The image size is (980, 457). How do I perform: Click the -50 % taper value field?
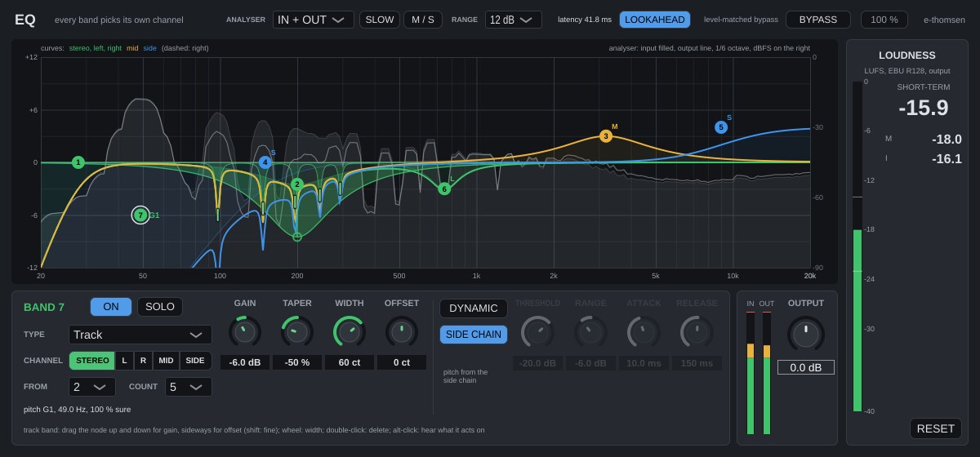pos(297,362)
